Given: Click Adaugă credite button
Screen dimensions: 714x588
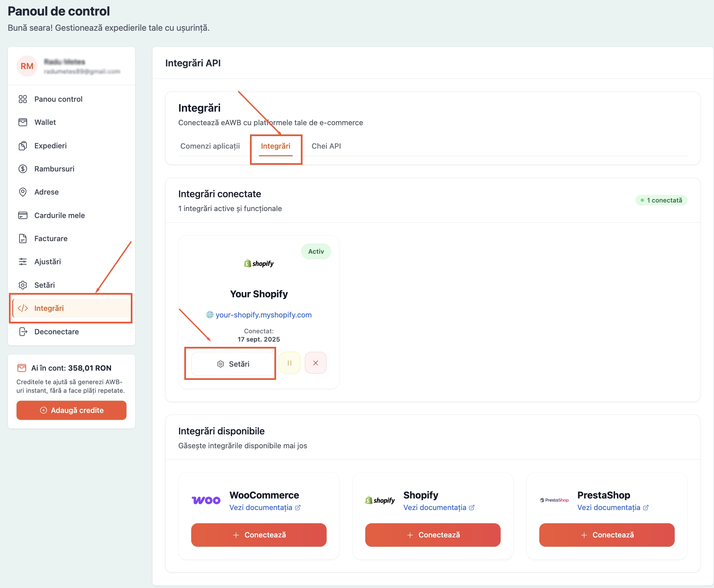Looking at the screenshot, I should pos(71,410).
